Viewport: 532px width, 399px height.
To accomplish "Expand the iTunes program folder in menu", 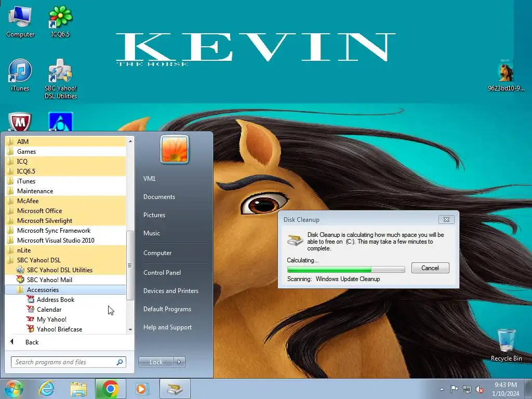I will coord(65,181).
